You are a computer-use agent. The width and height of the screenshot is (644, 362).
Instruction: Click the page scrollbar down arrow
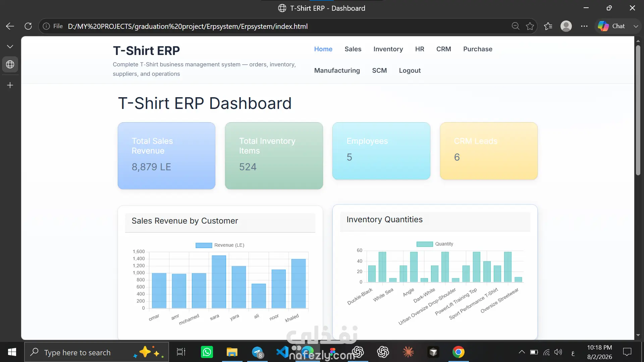tap(638, 335)
